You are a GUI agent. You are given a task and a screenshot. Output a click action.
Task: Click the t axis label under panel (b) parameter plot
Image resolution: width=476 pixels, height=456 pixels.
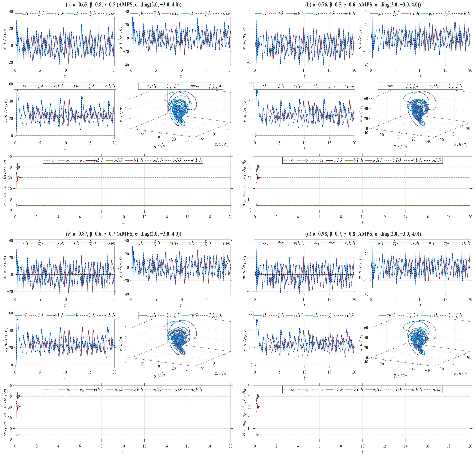point(363,223)
